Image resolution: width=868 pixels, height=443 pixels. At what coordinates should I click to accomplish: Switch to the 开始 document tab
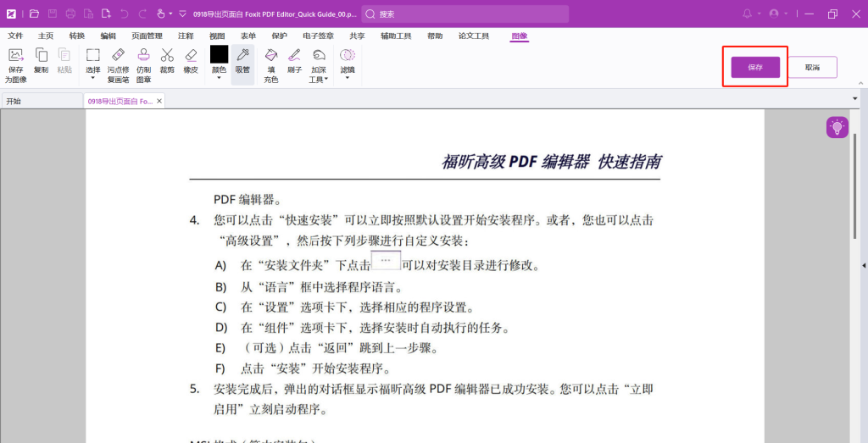tap(42, 101)
